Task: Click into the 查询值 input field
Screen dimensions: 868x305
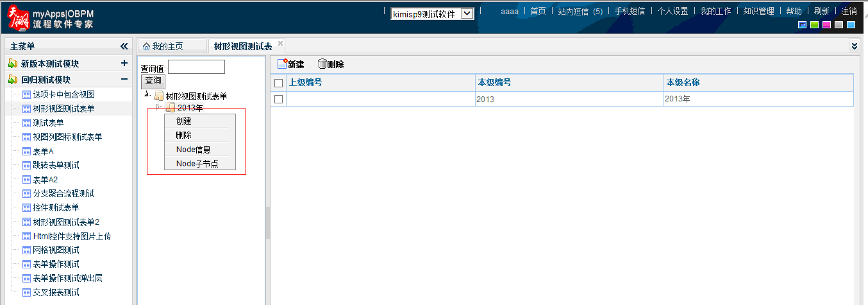Action: point(196,67)
